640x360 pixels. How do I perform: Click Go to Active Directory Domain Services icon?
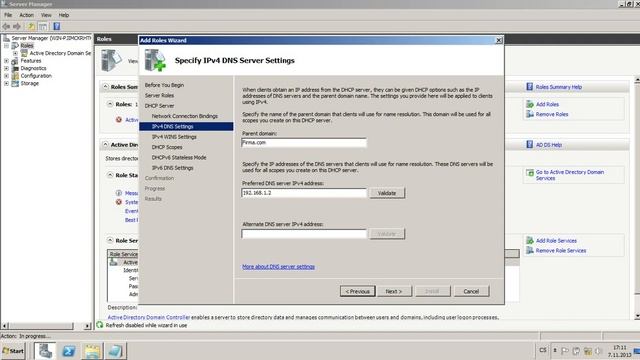pos(530,173)
